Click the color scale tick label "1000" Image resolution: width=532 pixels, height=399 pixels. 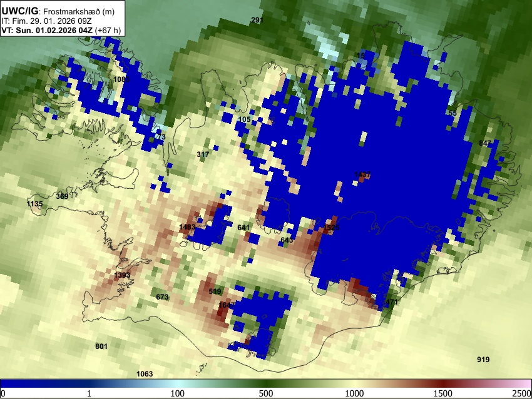[354, 393]
